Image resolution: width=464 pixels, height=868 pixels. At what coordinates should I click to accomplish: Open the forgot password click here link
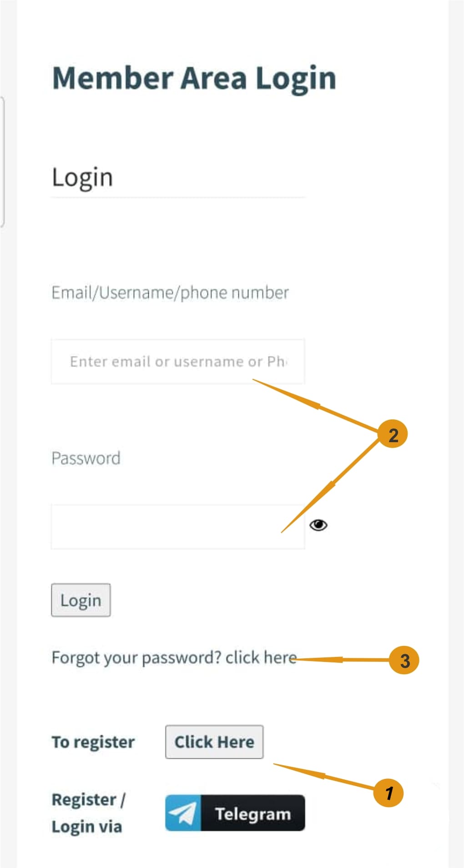(261, 657)
